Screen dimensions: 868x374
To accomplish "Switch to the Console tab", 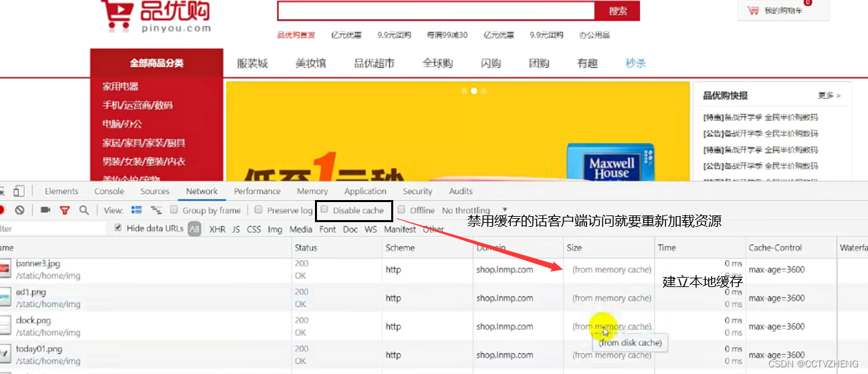I will click(x=109, y=191).
